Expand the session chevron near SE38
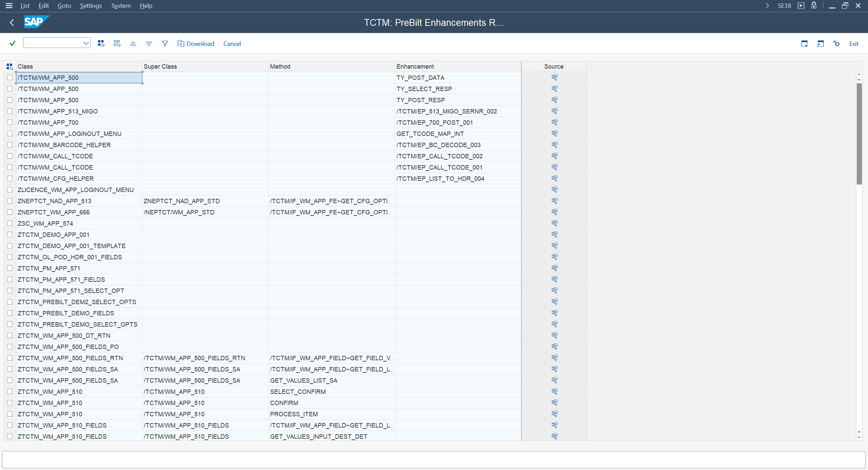This screenshot has height=470, width=868. (767, 5)
